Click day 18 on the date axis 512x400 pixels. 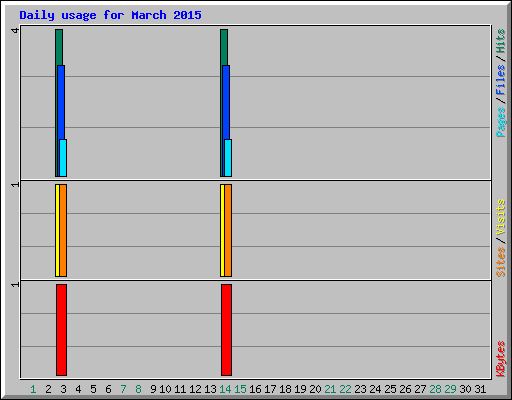point(285,389)
